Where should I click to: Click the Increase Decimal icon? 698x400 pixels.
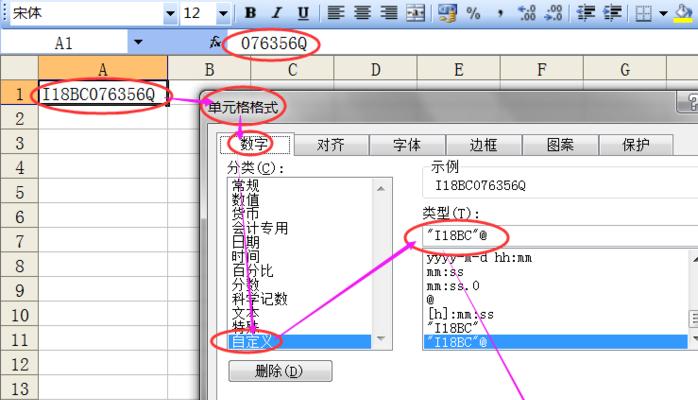tap(527, 13)
